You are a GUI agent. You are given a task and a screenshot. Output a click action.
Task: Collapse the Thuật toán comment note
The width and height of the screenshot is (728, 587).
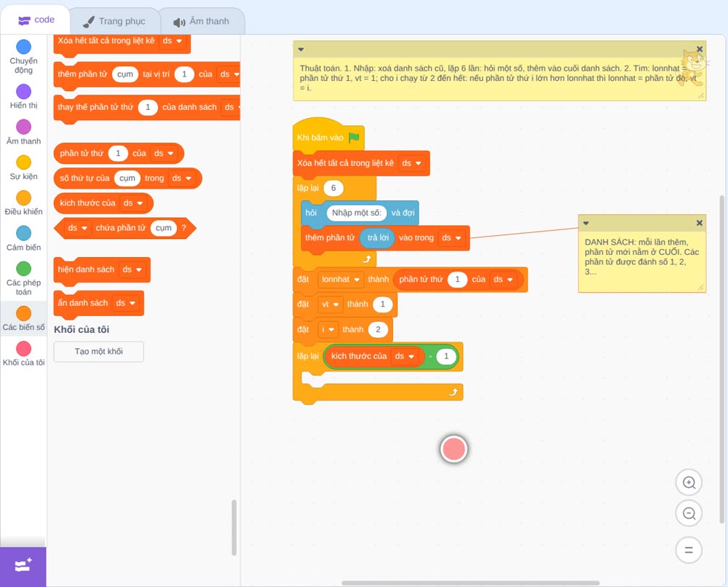pos(301,50)
